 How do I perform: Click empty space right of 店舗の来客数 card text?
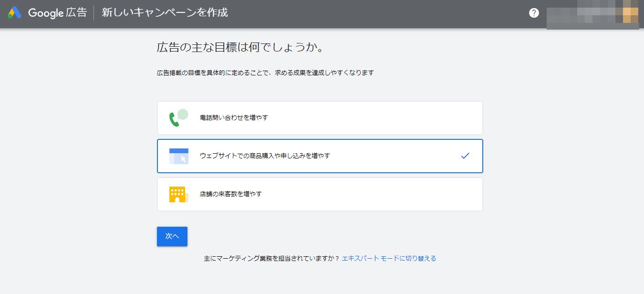pos(382,194)
